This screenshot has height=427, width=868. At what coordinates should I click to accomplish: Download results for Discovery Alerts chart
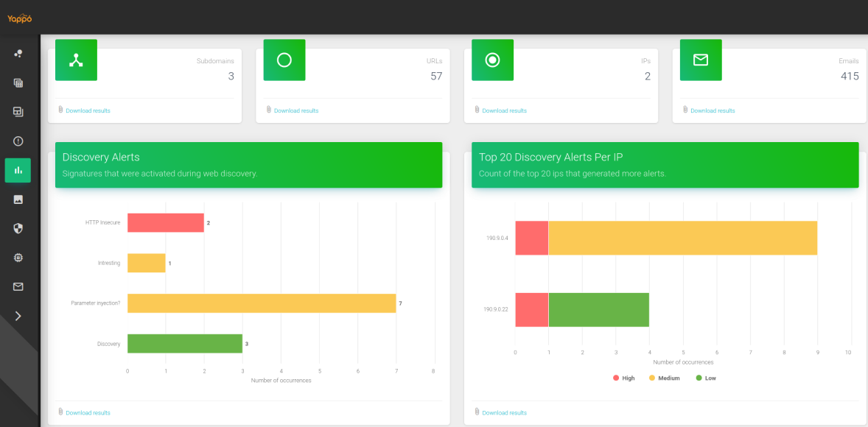click(x=88, y=412)
